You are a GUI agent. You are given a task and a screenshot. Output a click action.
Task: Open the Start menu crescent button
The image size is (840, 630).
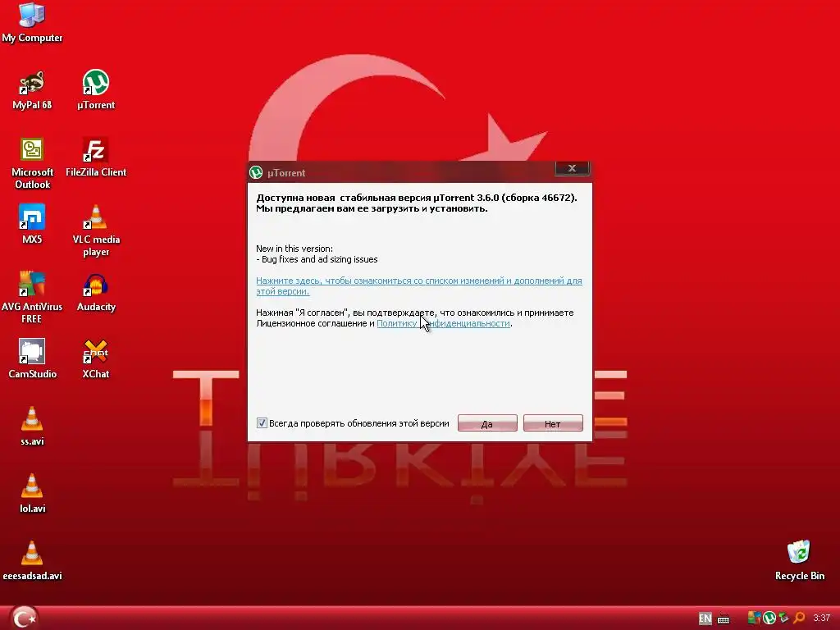(x=24, y=617)
